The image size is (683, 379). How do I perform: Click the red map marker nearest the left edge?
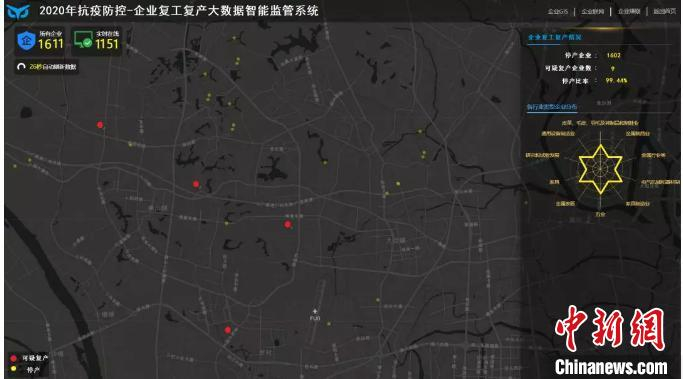point(100,125)
